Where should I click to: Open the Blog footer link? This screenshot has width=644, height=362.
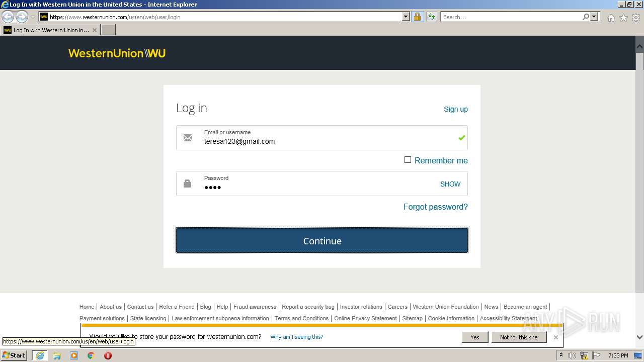click(206, 307)
